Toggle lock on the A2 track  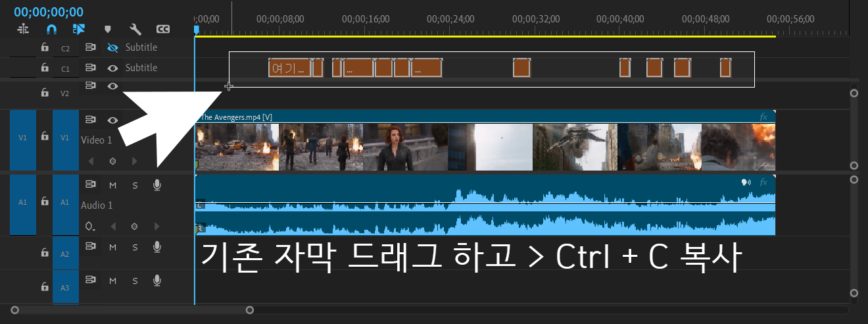[x=45, y=252]
